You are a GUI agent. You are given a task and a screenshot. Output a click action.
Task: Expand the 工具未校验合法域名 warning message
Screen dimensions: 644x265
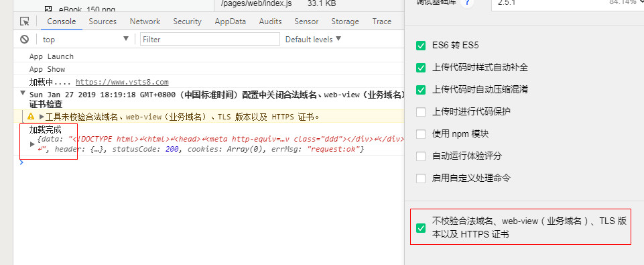[42, 117]
